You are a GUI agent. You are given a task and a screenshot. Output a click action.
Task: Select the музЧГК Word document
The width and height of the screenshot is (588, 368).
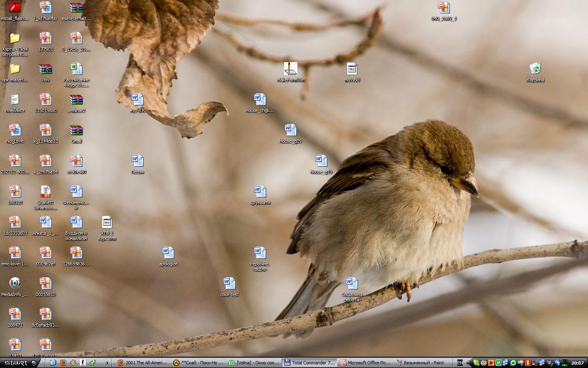coord(138,103)
